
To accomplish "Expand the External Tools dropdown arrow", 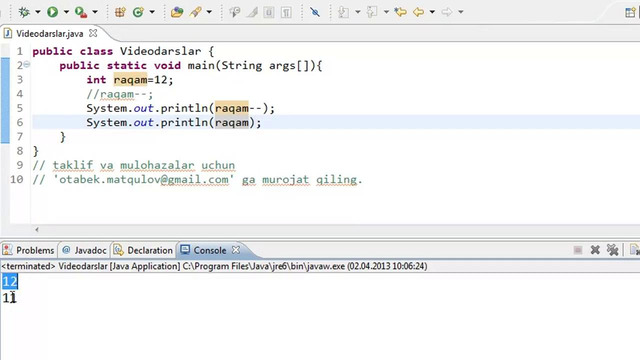I will coord(95,12).
